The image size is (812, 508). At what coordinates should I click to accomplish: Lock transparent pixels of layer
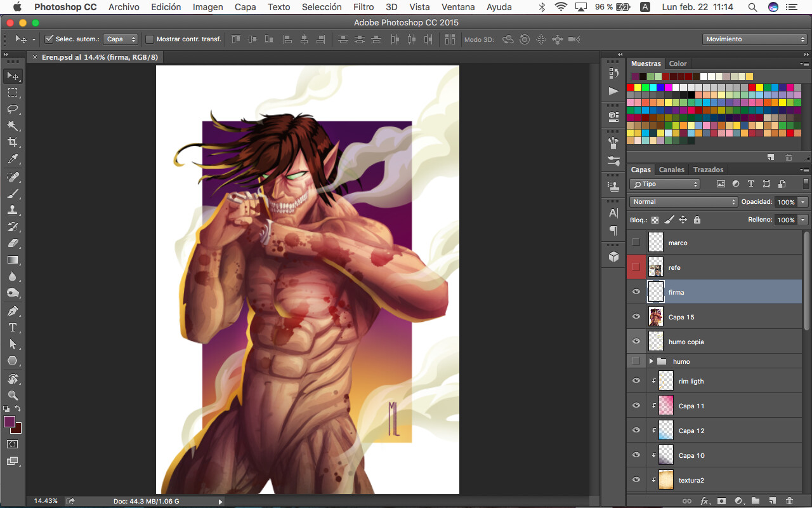[x=655, y=220]
